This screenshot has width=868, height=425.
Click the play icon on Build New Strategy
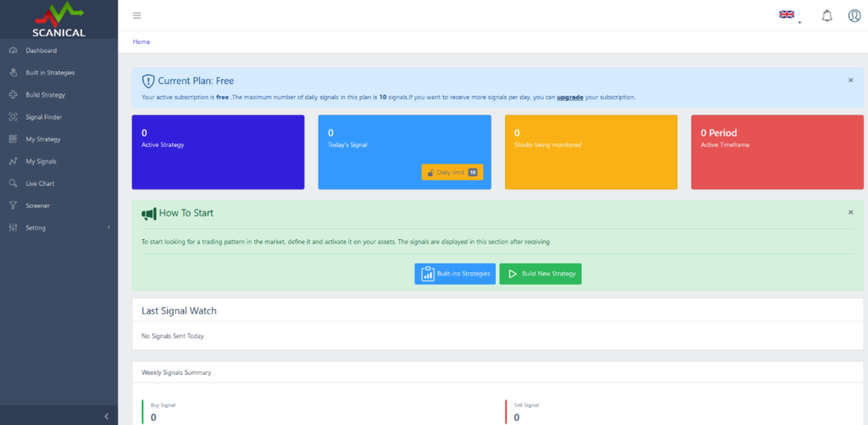point(513,274)
